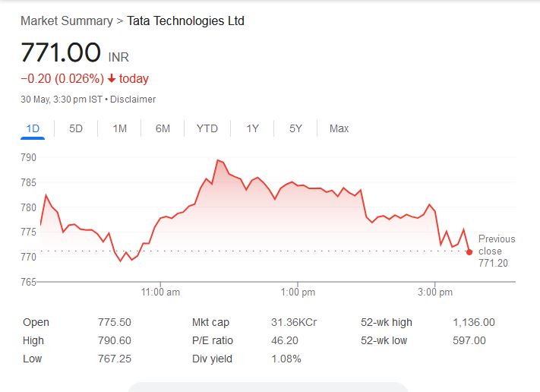Open the Max range tab

click(x=339, y=128)
